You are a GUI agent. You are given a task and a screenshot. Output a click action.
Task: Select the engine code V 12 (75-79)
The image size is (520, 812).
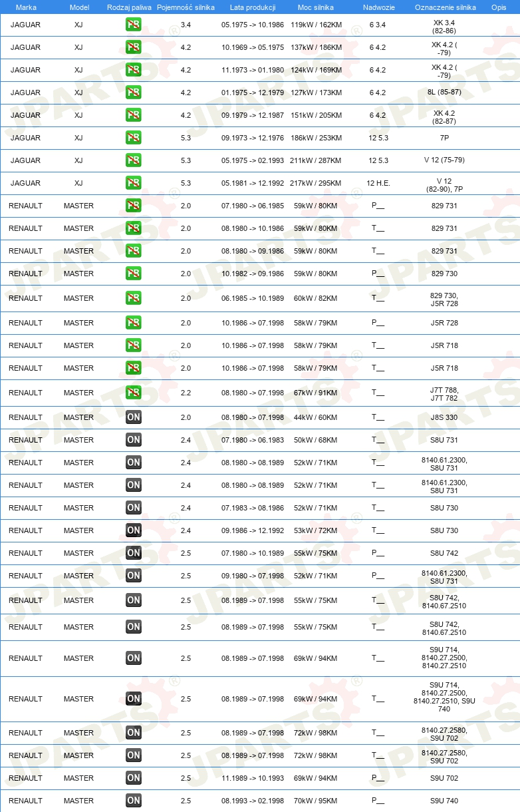(444, 160)
